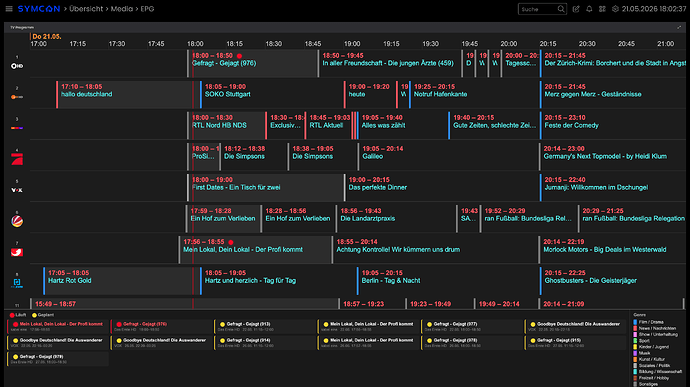Viewport: 690px width, 387px height.
Task: Select the kabel eins channel logo
Action: pyautogui.click(x=17, y=252)
